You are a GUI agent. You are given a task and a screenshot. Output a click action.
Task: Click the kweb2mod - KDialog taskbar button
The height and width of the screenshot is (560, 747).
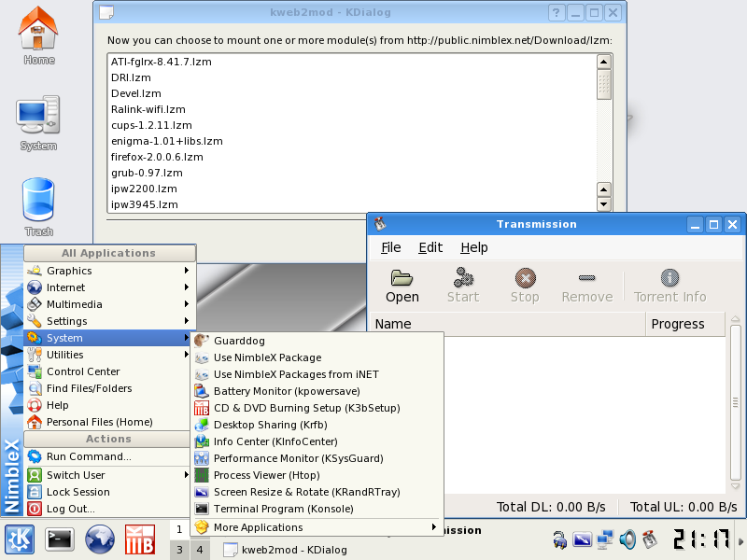(x=286, y=550)
